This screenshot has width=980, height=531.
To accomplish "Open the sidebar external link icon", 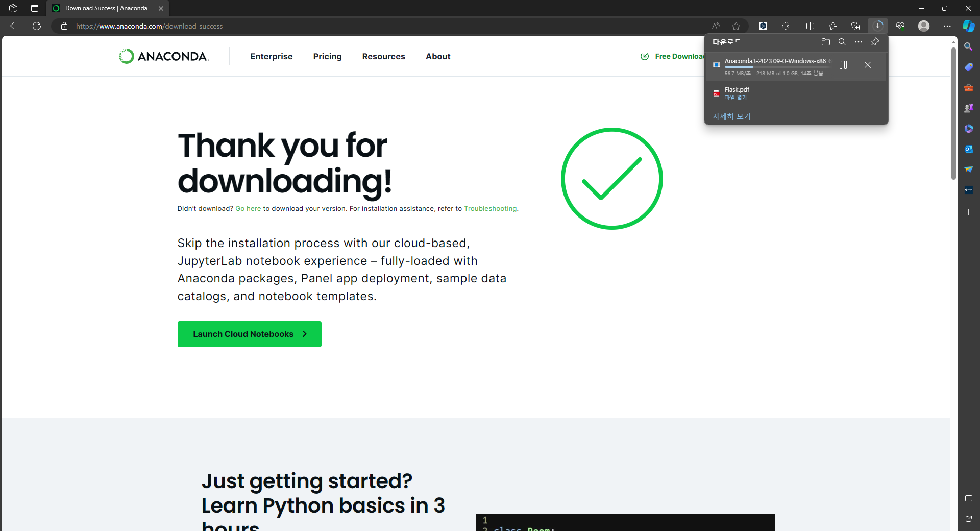I will tap(968, 519).
